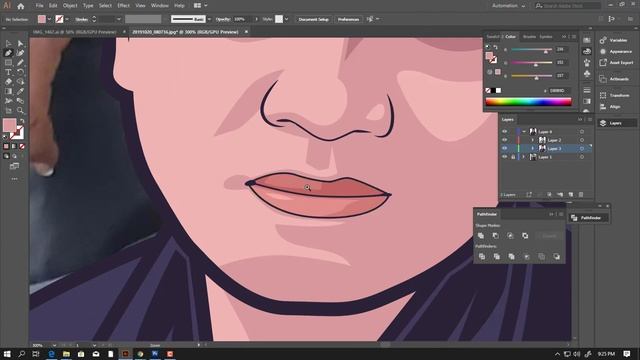Open the Automation workspace dropdown
The width and height of the screenshot is (640, 360).
508,6
